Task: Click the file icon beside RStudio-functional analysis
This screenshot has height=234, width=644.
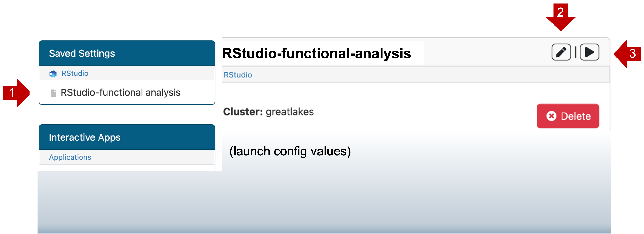Action: tap(53, 93)
